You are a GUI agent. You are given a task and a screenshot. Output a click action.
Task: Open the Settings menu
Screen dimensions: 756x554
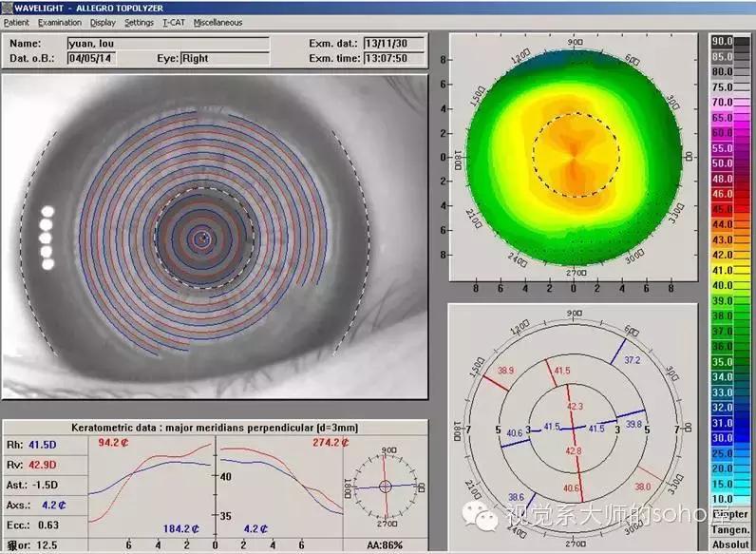(139, 23)
